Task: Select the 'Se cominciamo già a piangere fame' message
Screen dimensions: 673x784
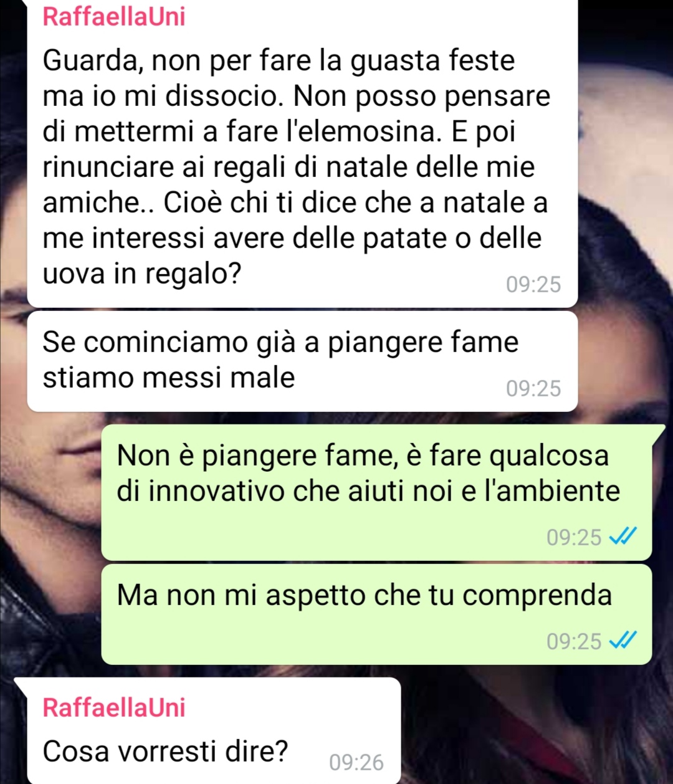Action: coord(302,361)
